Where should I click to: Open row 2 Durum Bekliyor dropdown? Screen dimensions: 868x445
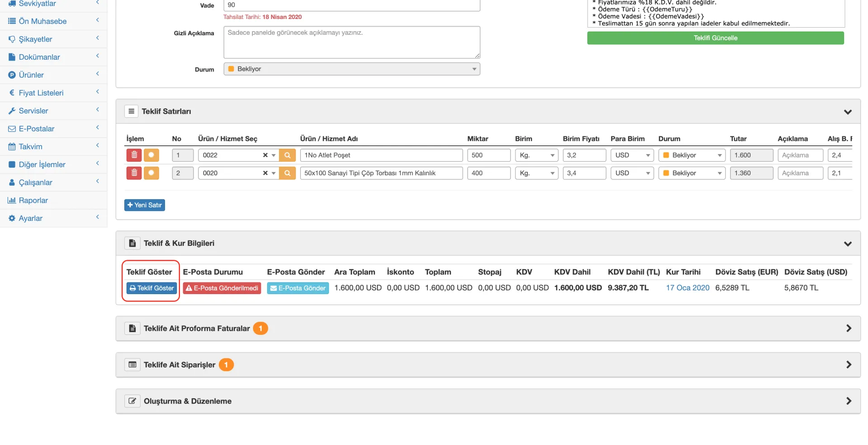point(692,173)
